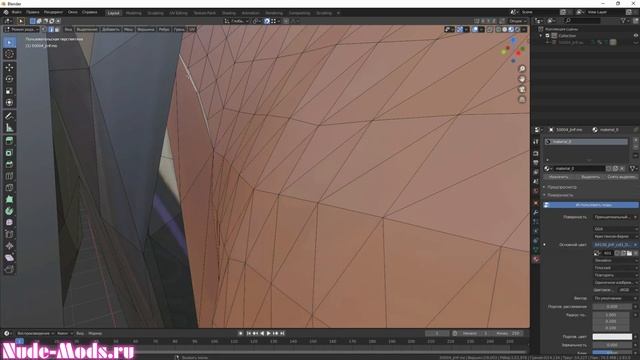Select the Spin tool
The image size is (640, 360).
[9, 211]
